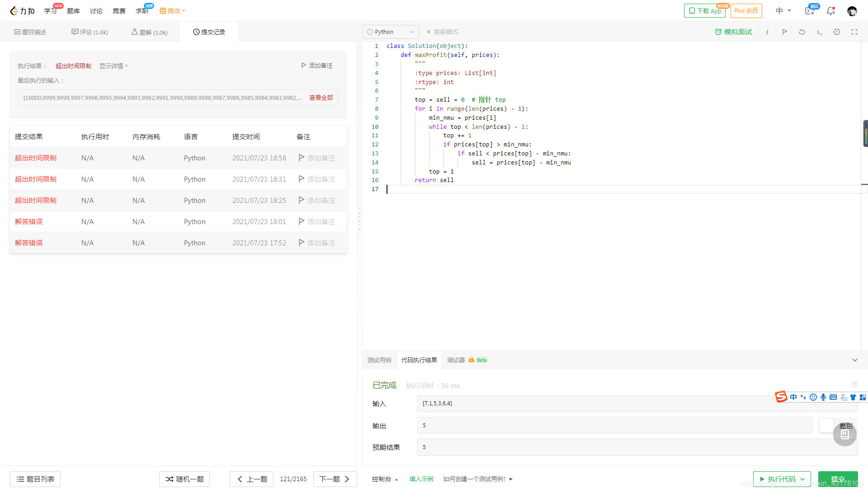Switch to the comments (1.6k) tab
Viewport: 868px width, 492px height.
(90, 32)
